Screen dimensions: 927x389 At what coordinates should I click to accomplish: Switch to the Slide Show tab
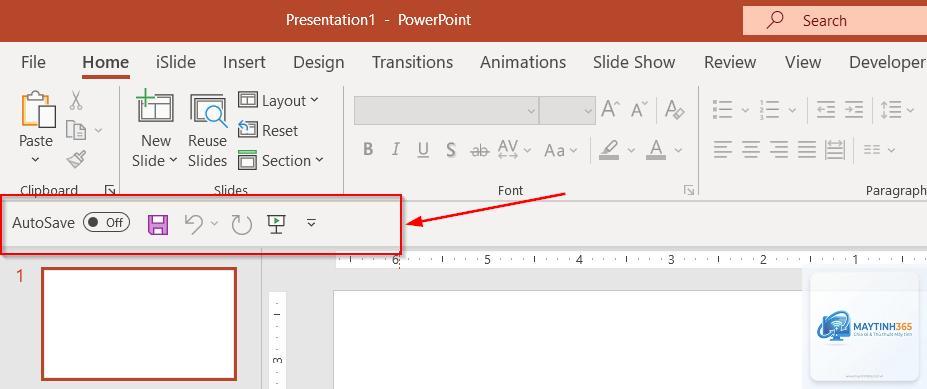point(634,62)
